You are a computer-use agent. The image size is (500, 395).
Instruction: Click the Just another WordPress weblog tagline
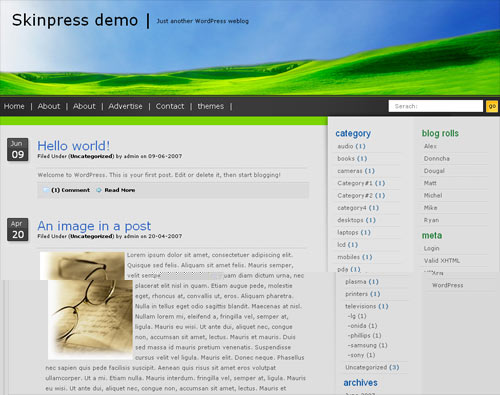203,21
